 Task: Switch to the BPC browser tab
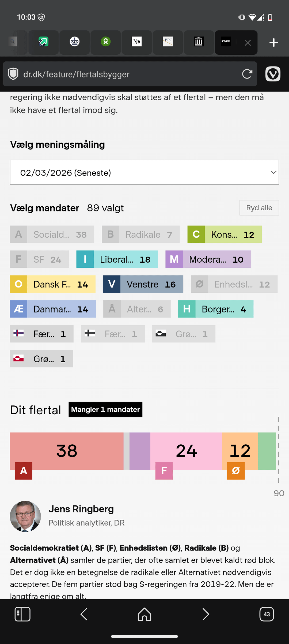click(x=168, y=42)
